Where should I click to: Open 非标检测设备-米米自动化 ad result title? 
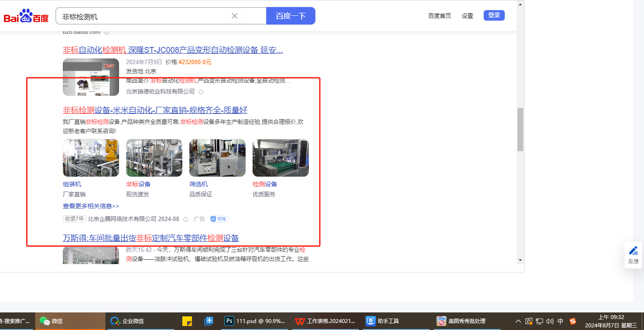point(155,110)
